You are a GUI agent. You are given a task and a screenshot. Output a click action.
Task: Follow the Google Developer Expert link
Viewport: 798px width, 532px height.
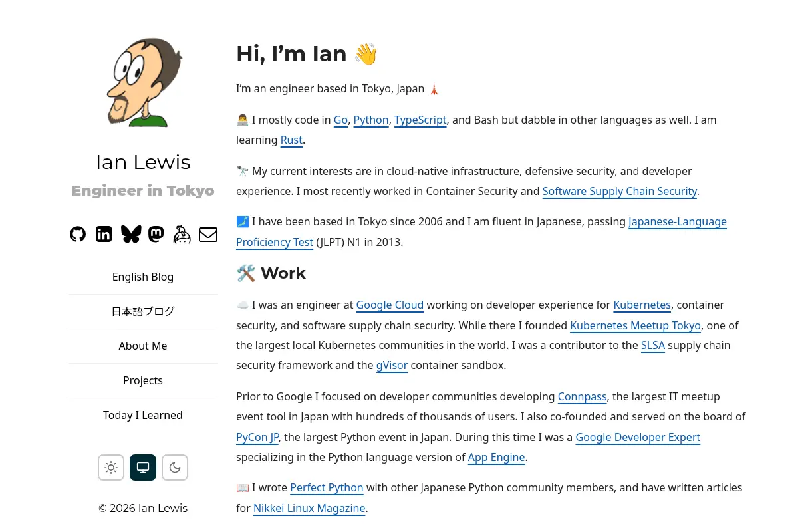[x=638, y=438]
